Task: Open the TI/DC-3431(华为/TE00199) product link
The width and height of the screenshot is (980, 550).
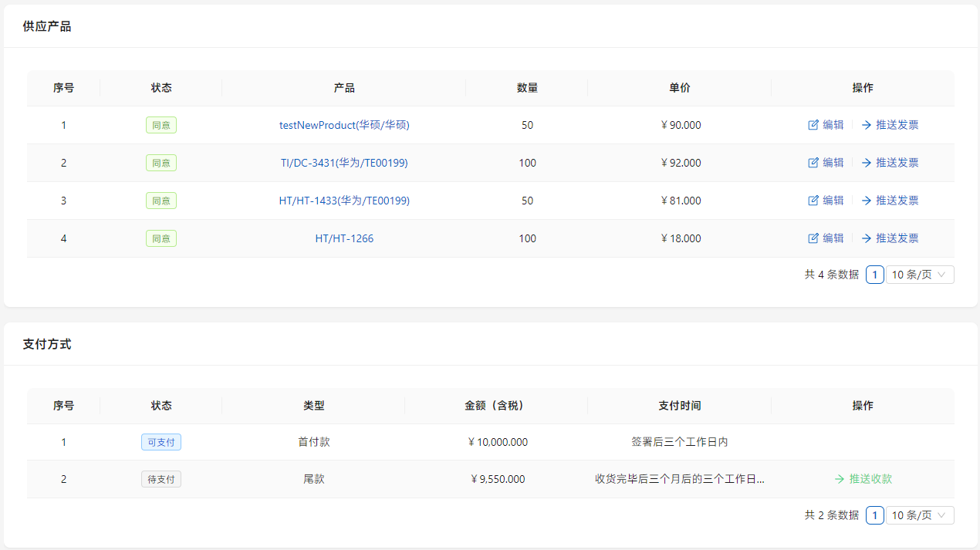Action: (x=344, y=163)
